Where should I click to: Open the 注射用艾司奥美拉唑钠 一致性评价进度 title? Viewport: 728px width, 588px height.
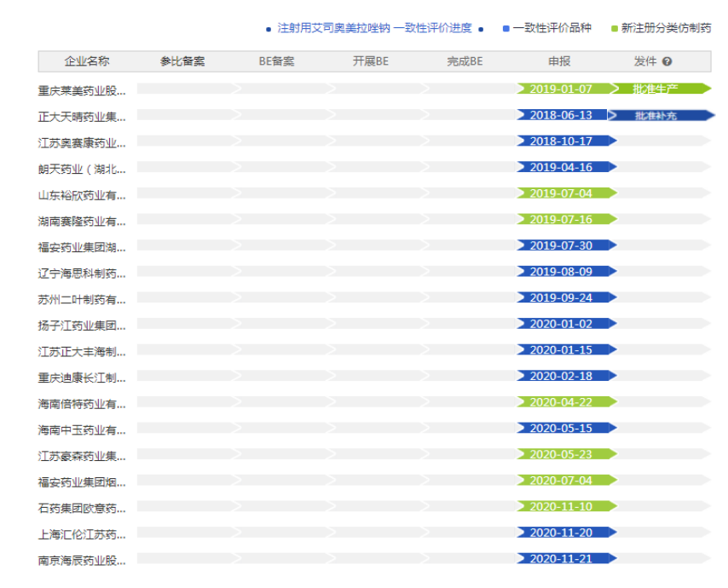pyautogui.click(x=375, y=28)
